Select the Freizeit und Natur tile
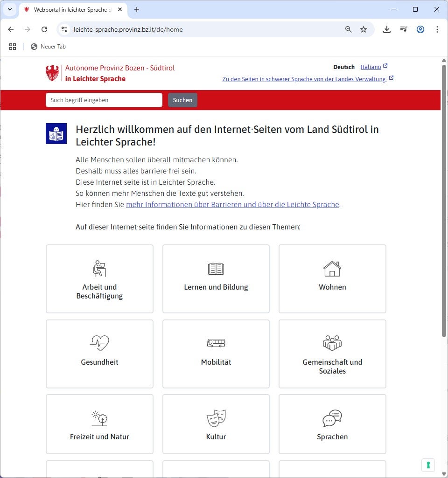 (99, 424)
